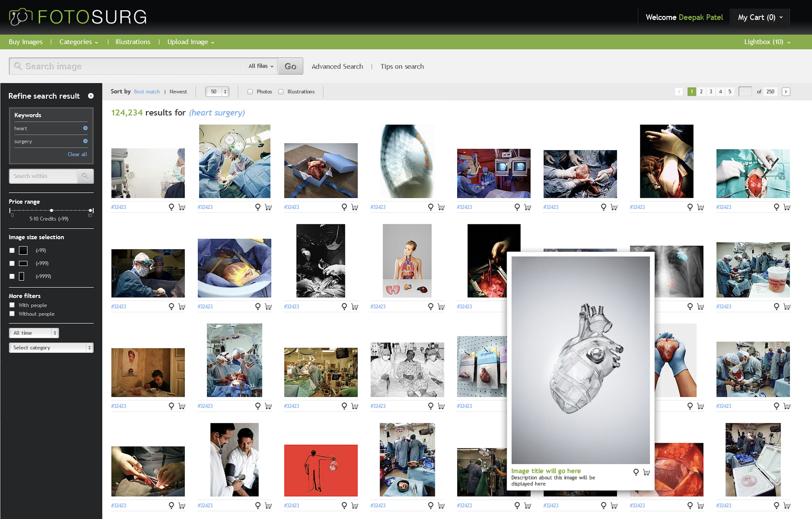812x519 pixels.
Task: Expand the Lightbox (10) dropdown
Action: point(767,42)
